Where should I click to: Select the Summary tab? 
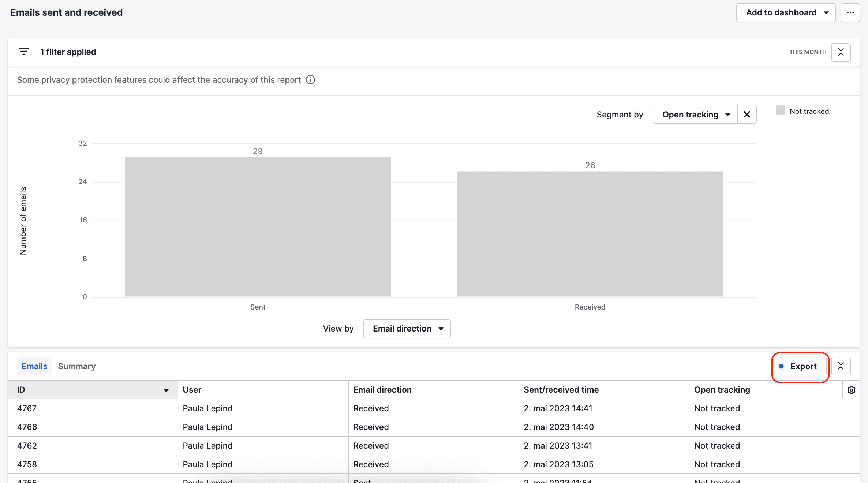[x=76, y=366]
